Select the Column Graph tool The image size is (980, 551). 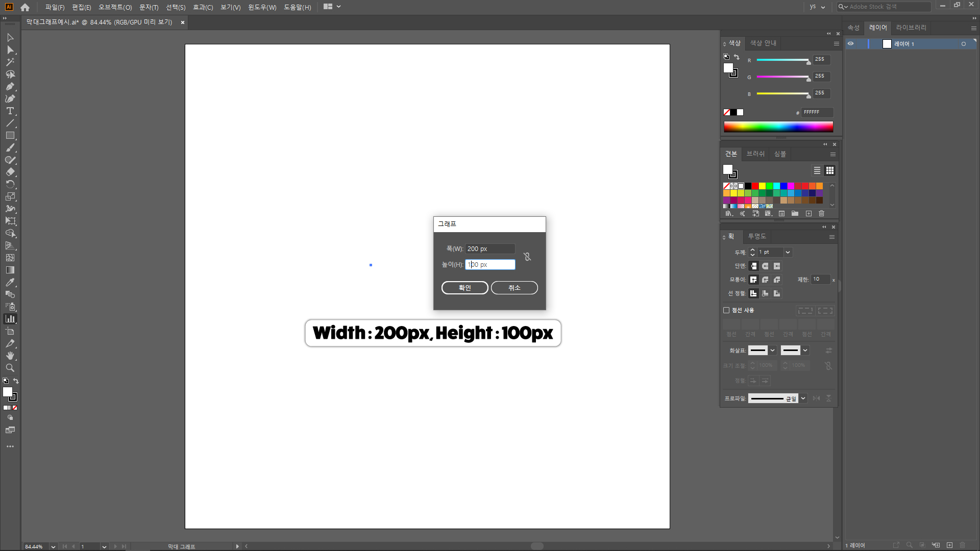coord(10,319)
